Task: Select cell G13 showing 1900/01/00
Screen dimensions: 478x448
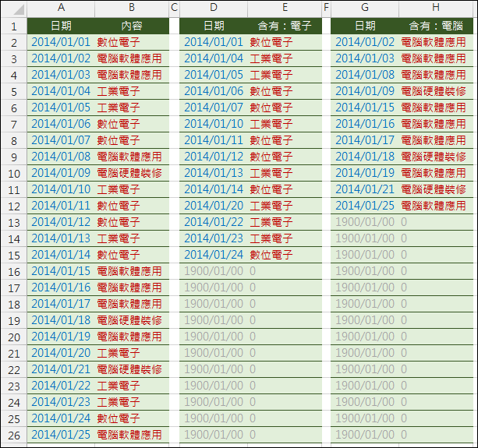Action: pos(365,222)
